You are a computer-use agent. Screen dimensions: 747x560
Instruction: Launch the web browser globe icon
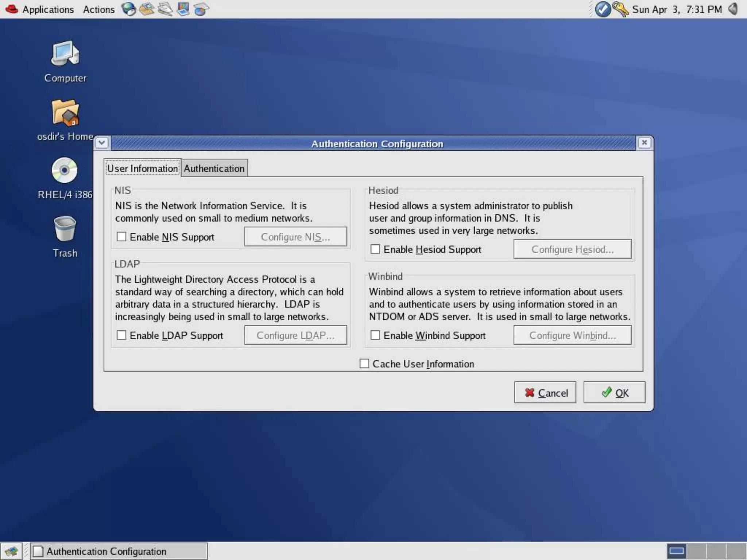128,9
